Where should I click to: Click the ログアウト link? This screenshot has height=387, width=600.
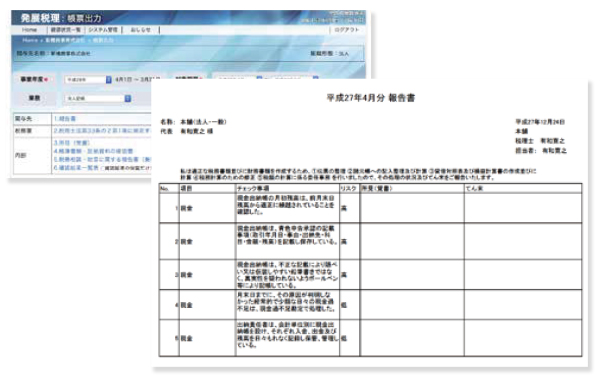point(347,30)
